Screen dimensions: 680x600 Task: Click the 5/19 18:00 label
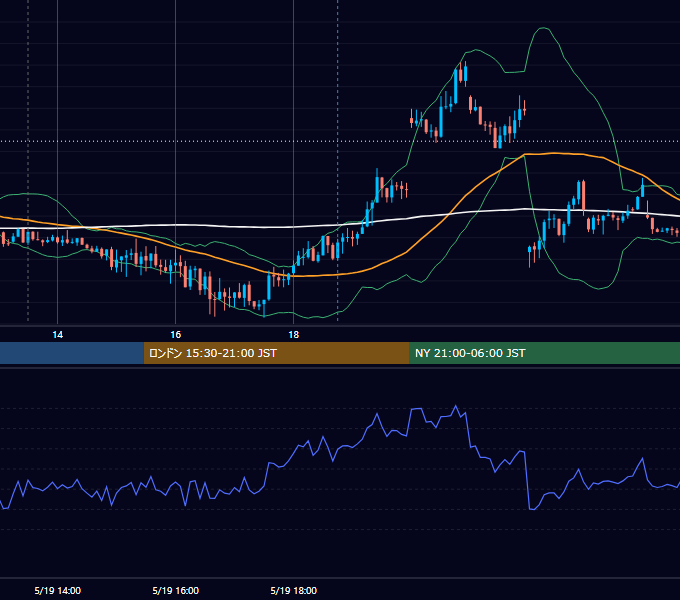[x=294, y=590]
